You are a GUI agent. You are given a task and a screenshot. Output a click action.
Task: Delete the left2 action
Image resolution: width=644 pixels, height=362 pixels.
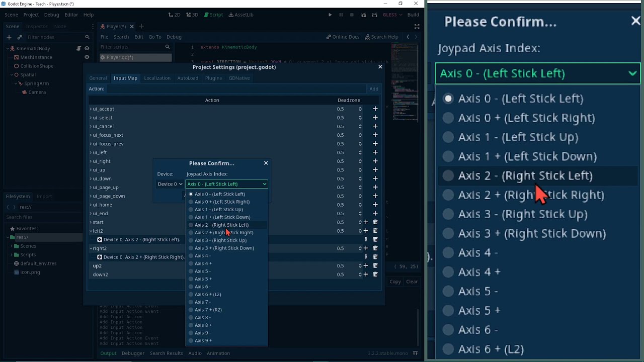tap(375, 231)
